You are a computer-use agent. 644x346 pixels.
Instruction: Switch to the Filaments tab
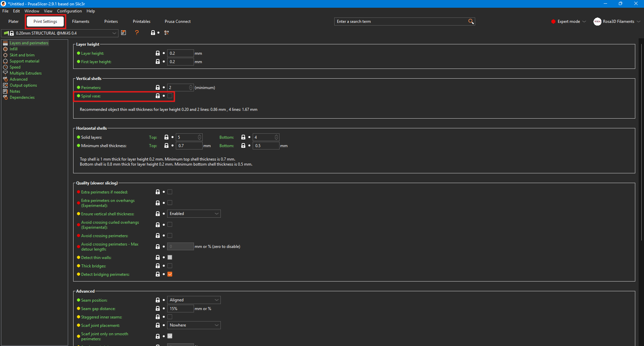(81, 21)
